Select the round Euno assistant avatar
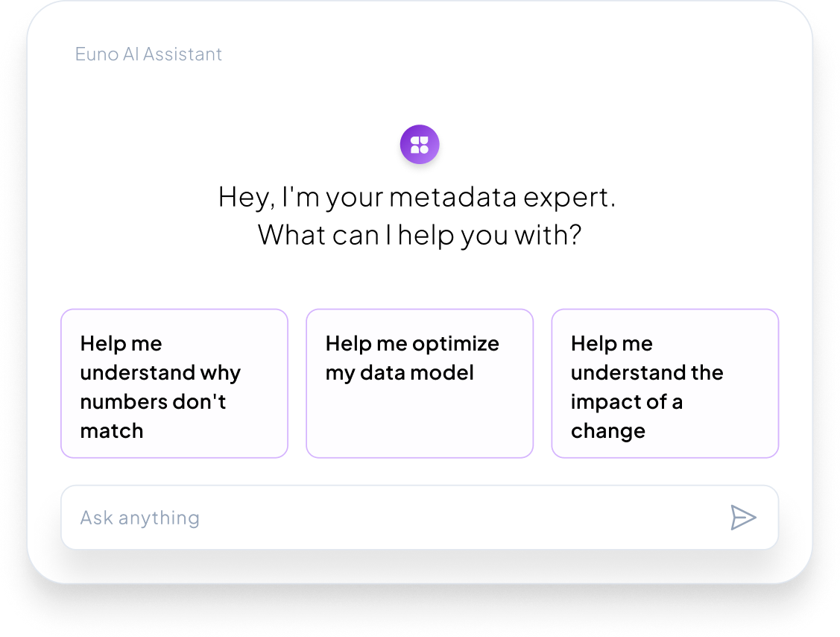The height and width of the screenshot is (637, 840). point(420,144)
